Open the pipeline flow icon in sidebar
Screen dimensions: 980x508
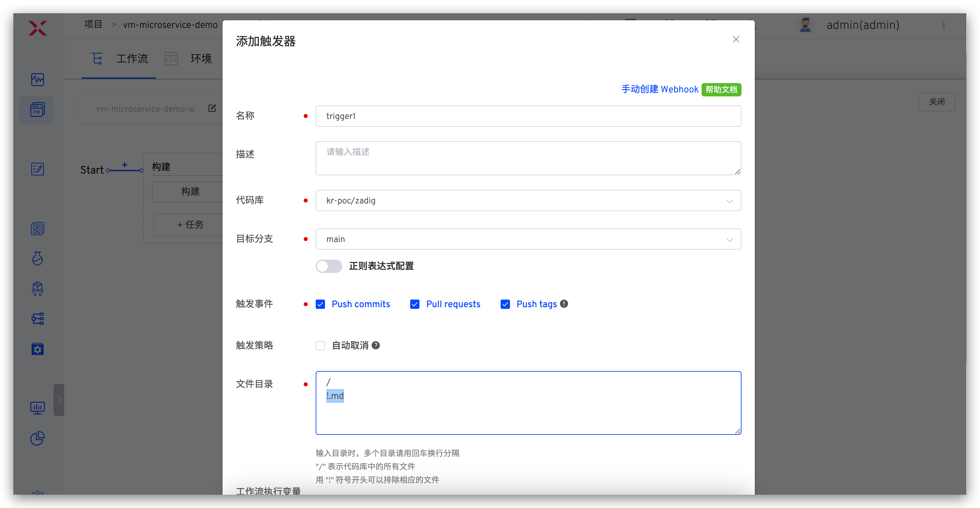37,318
